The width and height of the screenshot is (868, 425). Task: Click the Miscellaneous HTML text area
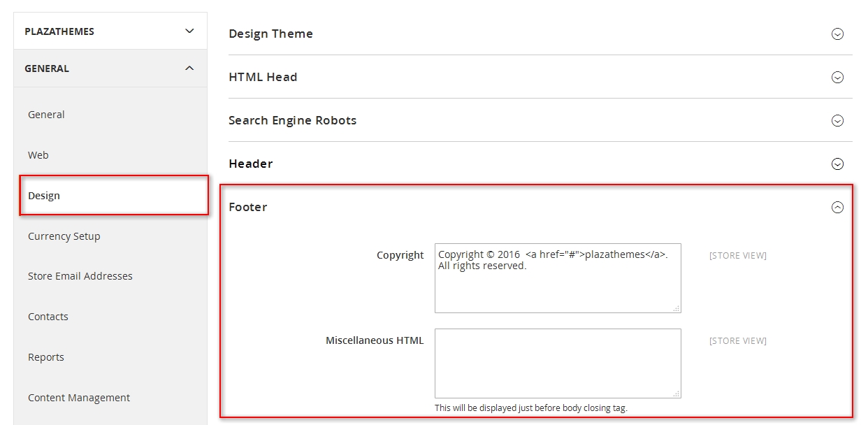(558, 363)
